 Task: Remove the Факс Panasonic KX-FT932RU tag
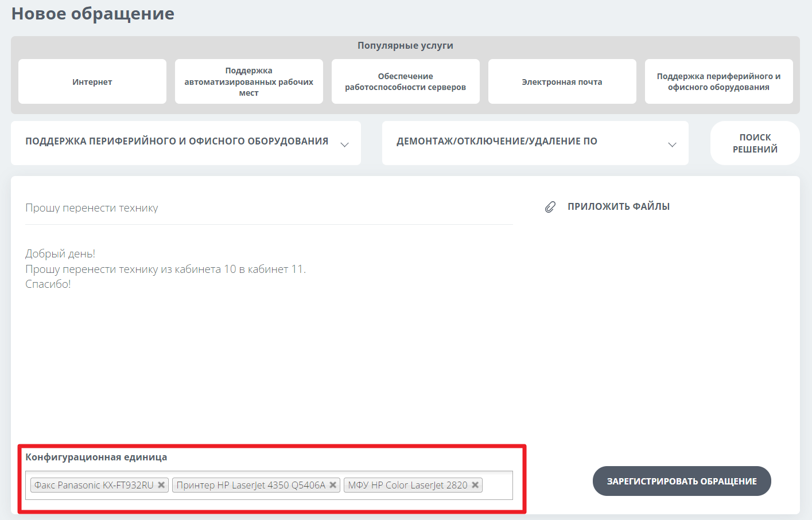click(161, 485)
